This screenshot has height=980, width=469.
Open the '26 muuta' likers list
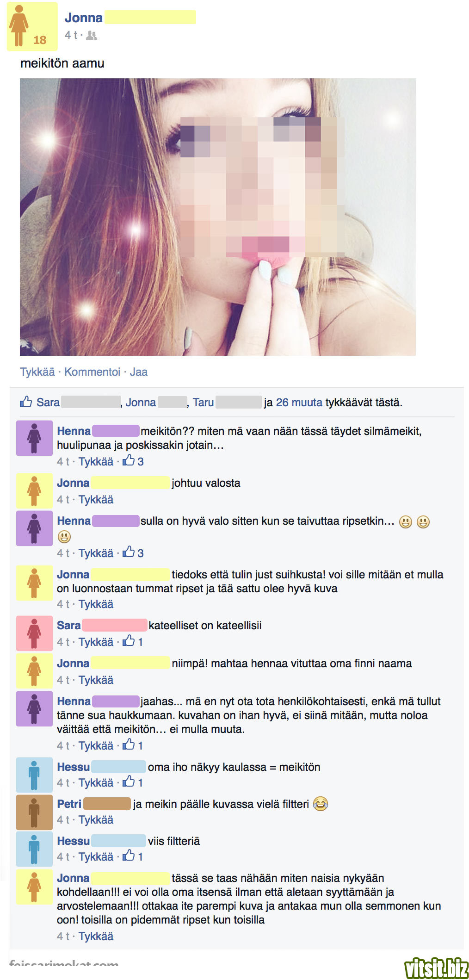point(299,402)
